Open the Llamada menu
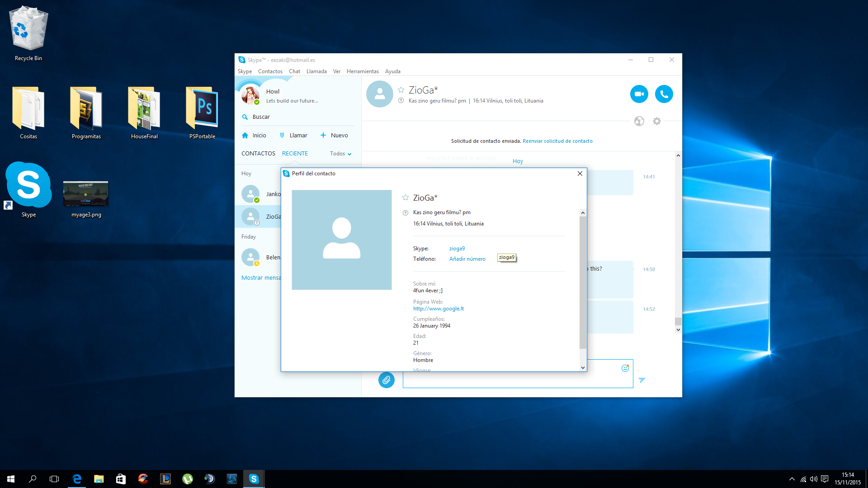Viewport: 868px width, 488px height. [x=316, y=71]
